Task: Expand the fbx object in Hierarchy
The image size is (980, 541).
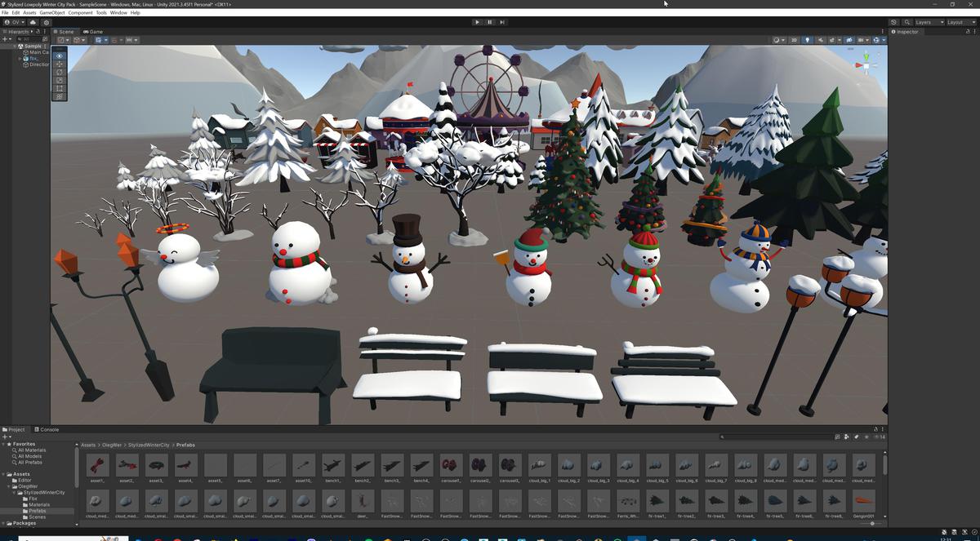Action: pyautogui.click(x=20, y=59)
